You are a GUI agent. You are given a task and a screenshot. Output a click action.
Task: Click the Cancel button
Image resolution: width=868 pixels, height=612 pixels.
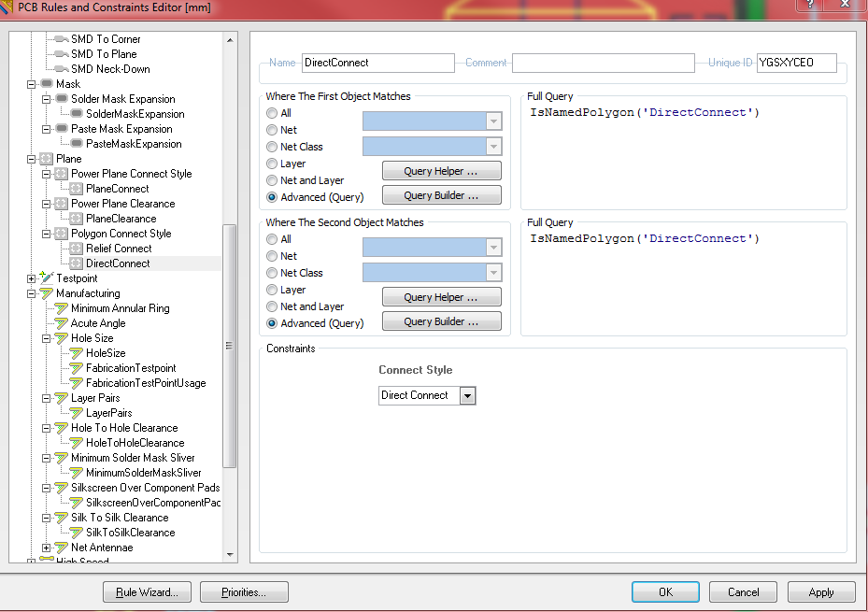click(744, 592)
